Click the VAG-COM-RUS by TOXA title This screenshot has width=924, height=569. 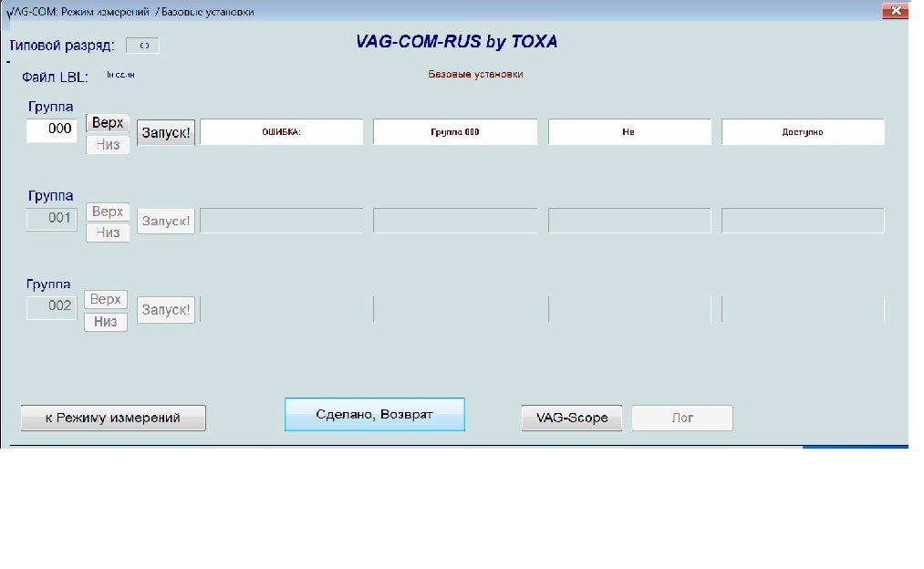[x=457, y=42]
